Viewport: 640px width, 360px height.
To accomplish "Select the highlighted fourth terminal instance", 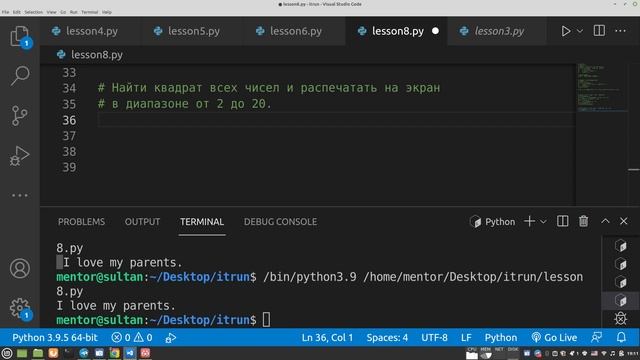I will pos(621,300).
